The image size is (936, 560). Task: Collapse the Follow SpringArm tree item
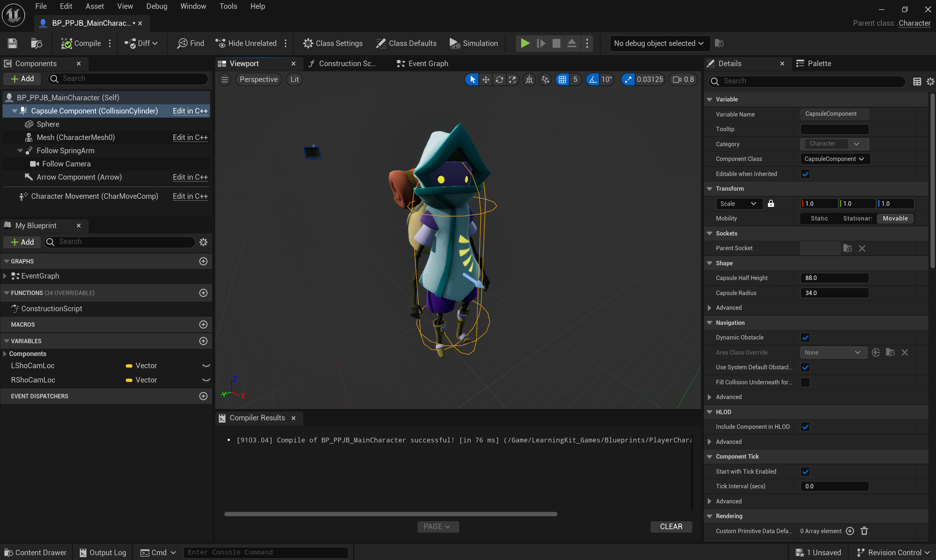point(20,151)
